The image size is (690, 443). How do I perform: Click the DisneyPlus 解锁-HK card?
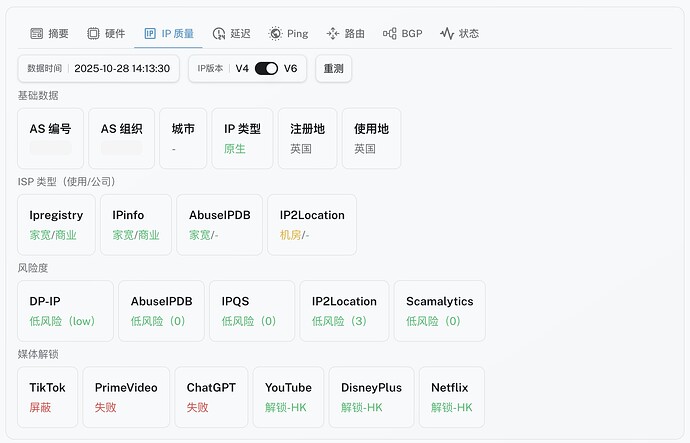pos(371,397)
